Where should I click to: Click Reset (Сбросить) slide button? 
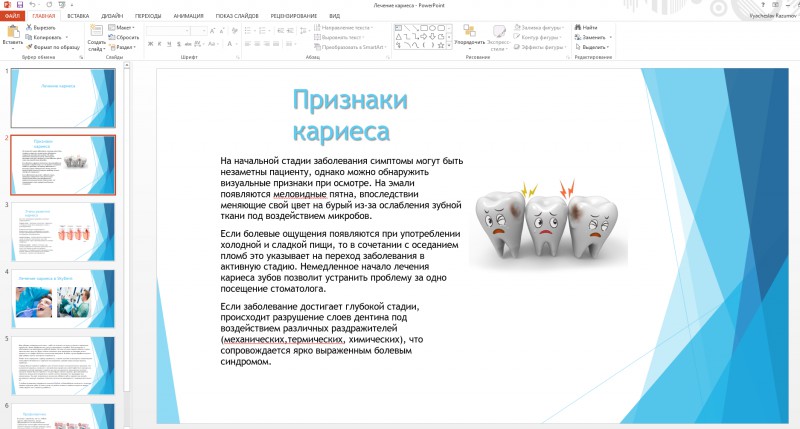(x=123, y=37)
